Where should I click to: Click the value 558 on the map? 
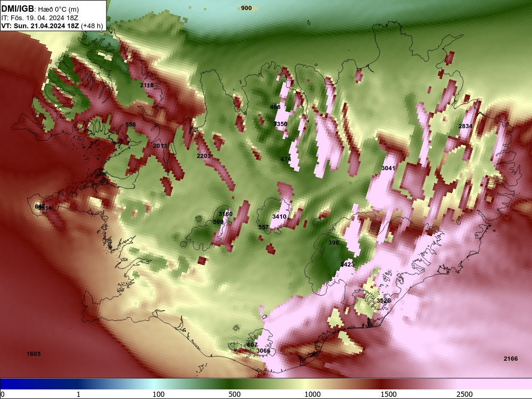131,124
